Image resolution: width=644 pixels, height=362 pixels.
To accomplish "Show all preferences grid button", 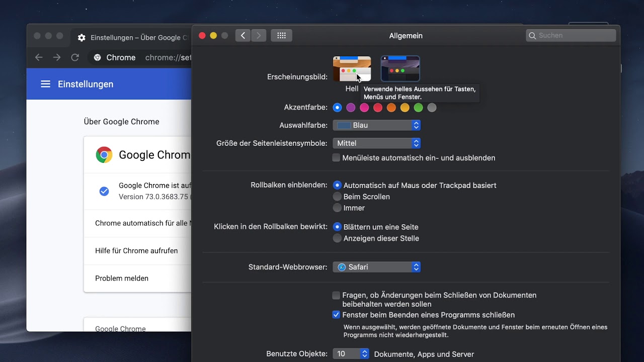I will click(x=281, y=36).
